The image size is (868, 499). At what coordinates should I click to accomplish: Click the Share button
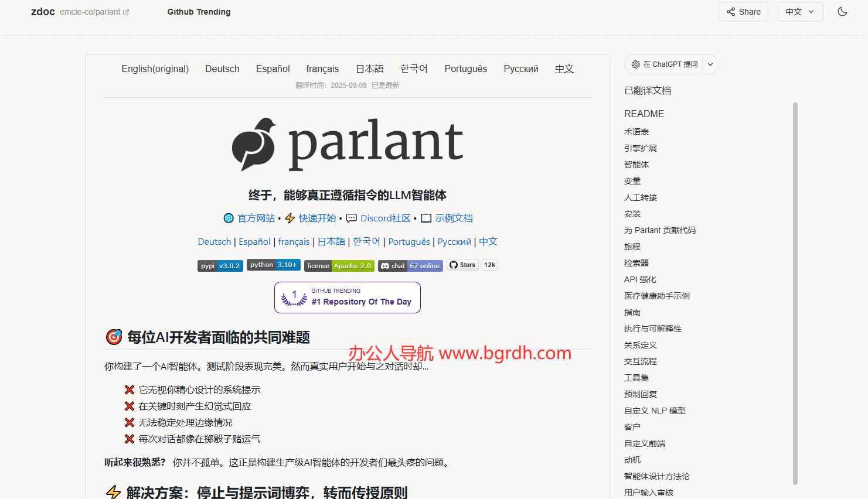[743, 11]
